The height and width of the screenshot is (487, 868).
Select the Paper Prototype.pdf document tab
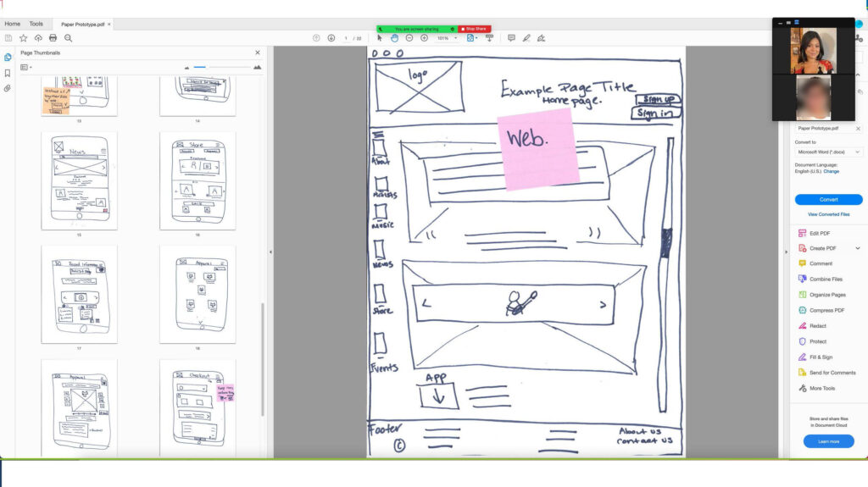coord(82,25)
